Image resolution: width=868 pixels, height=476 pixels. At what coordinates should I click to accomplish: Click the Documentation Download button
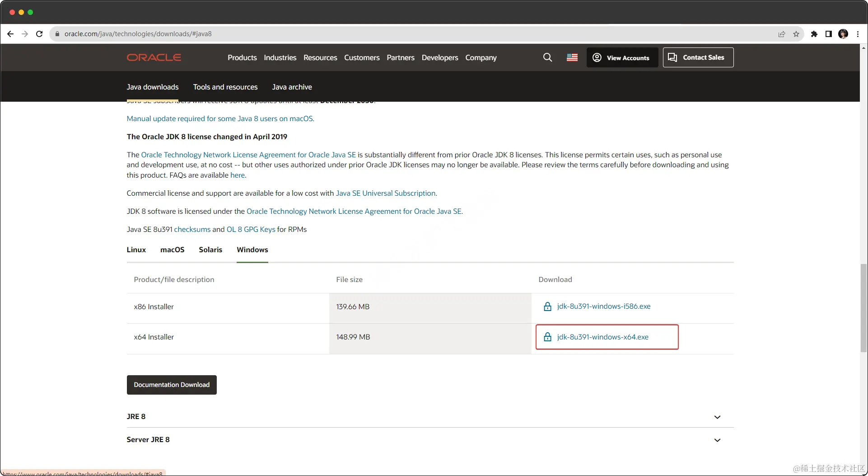click(x=172, y=385)
